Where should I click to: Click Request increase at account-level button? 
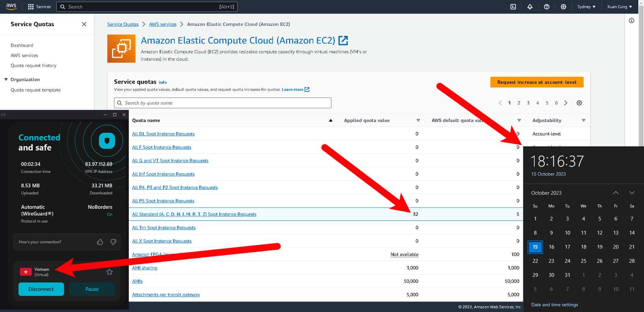click(537, 82)
